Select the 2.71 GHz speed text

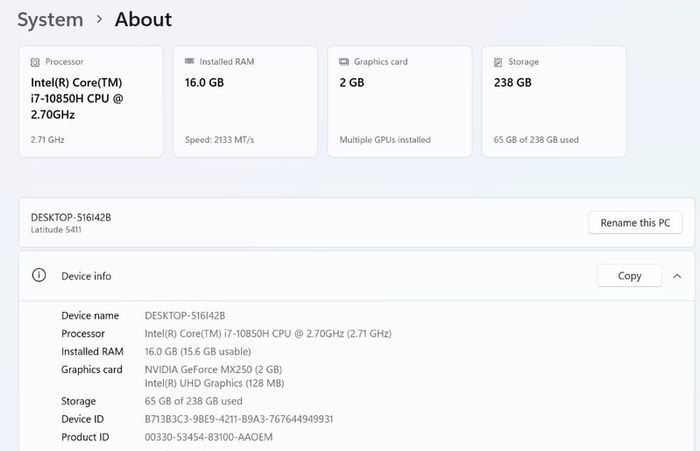point(47,140)
